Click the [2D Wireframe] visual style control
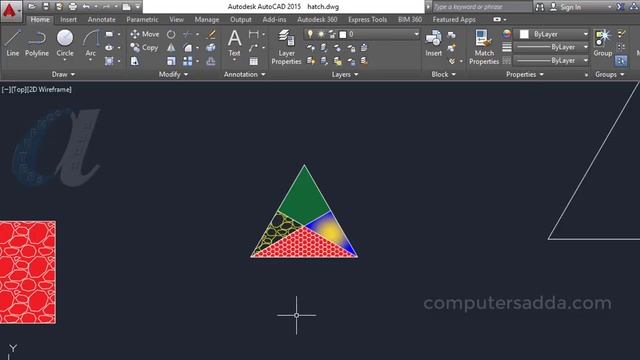 click(x=49, y=89)
